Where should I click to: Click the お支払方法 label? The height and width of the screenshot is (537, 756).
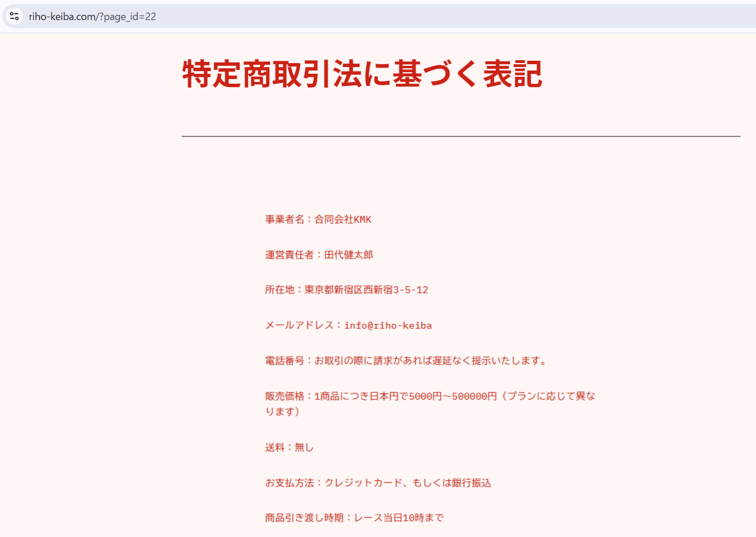(289, 483)
